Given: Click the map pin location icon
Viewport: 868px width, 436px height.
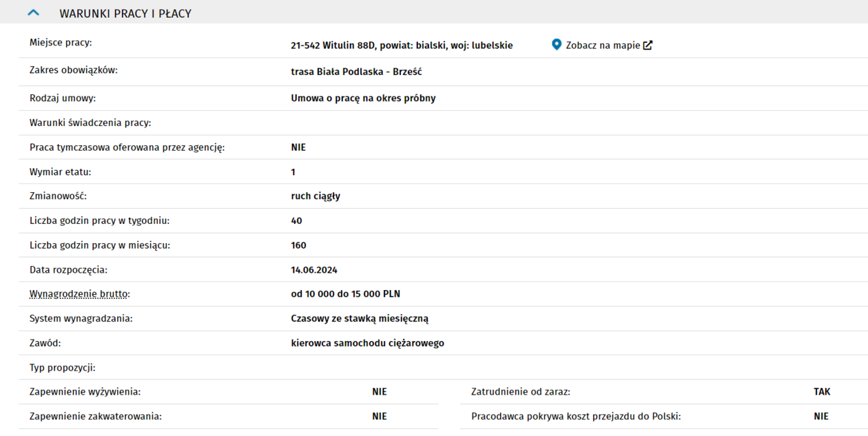Looking at the screenshot, I should (557, 45).
